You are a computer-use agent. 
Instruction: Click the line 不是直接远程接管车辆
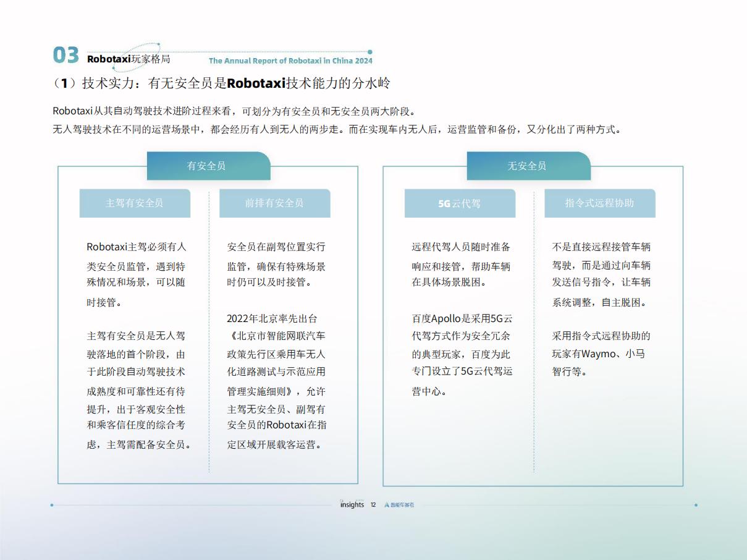[601, 247]
